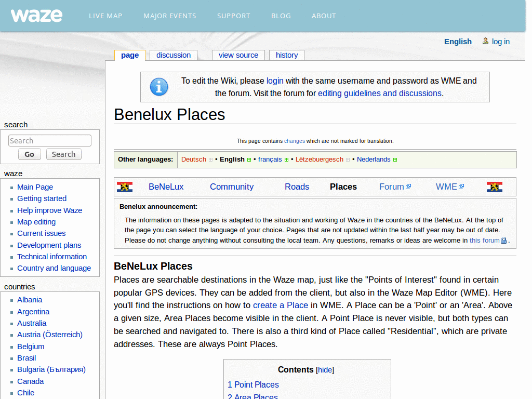This screenshot has width=532, height=399.
Task: Open the external link icon beside Forum
Action: click(x=408, y=186)
